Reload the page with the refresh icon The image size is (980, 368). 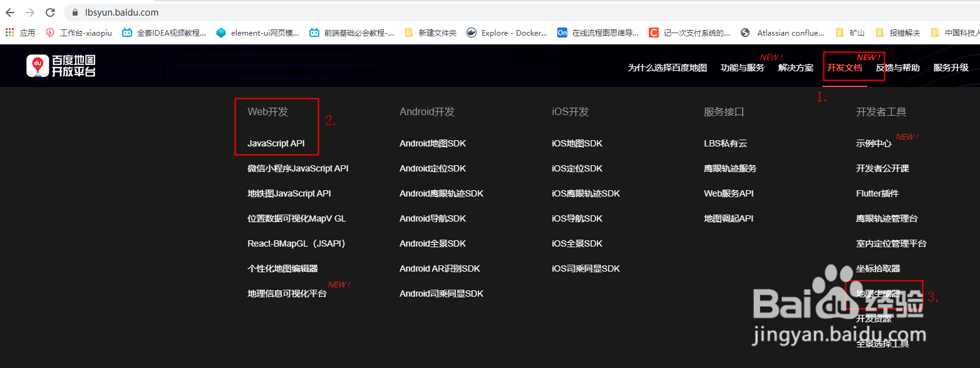click(x=51, y=12)
